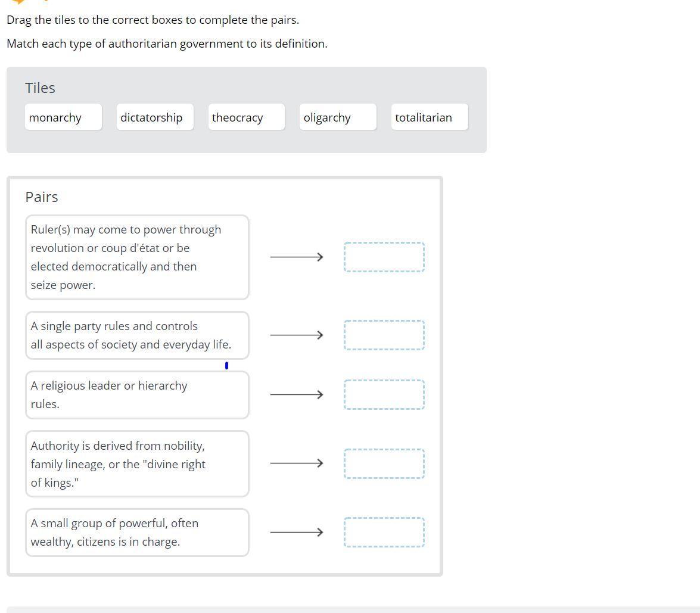Choose the totalitarian tile
Screen dimensions: 700x613
click(430, 117)
